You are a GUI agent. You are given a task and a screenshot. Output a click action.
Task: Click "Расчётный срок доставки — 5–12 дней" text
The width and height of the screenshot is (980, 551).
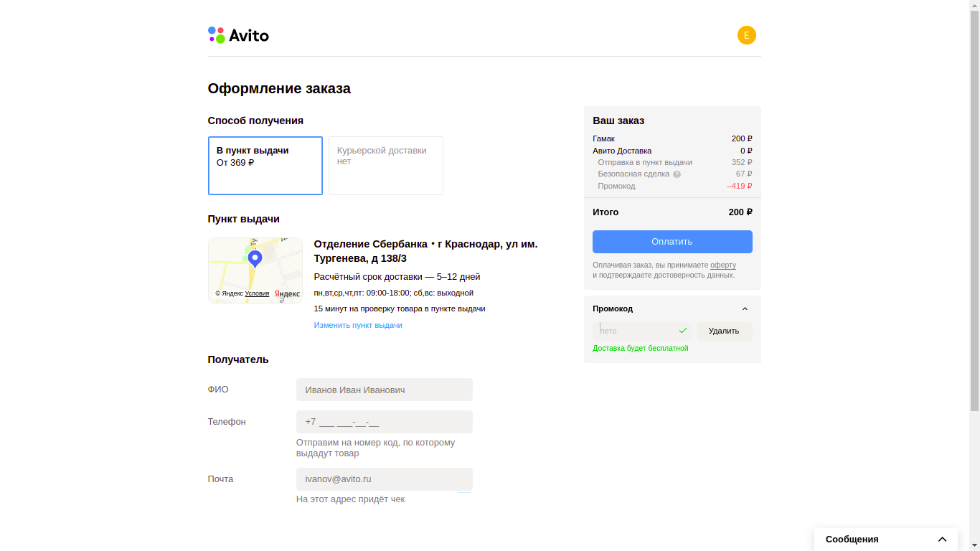point(397,277)
